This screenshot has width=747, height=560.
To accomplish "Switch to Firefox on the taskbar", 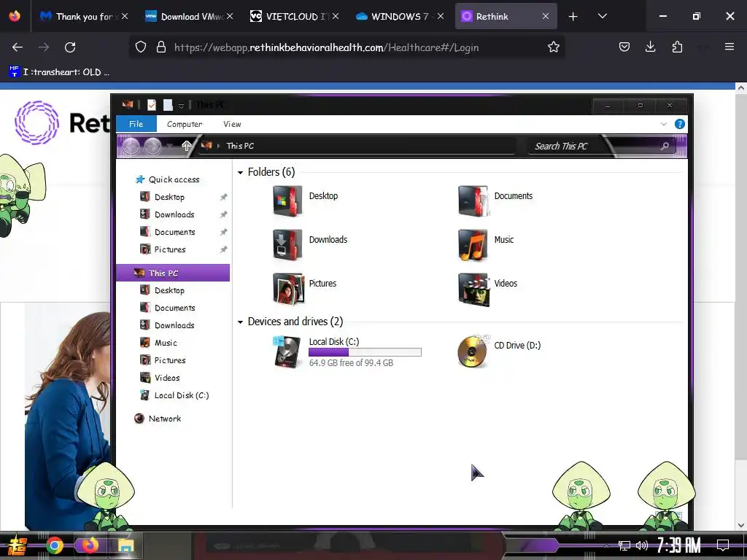I will tap(90, 545).
